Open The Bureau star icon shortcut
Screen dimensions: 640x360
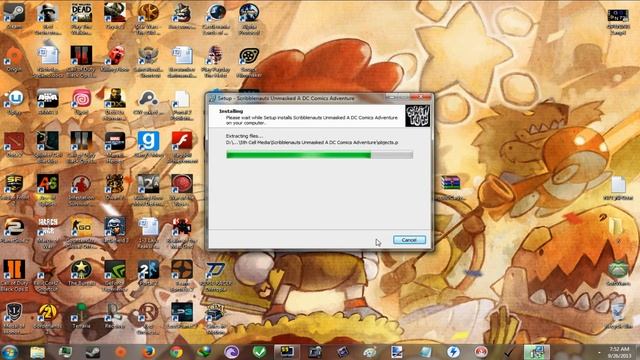pyautogui.click(x=81, y=272)
